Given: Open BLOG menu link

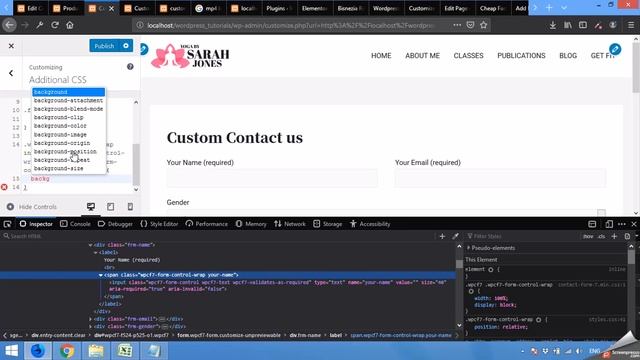Looking at the screenshot, I should [568, 56].
